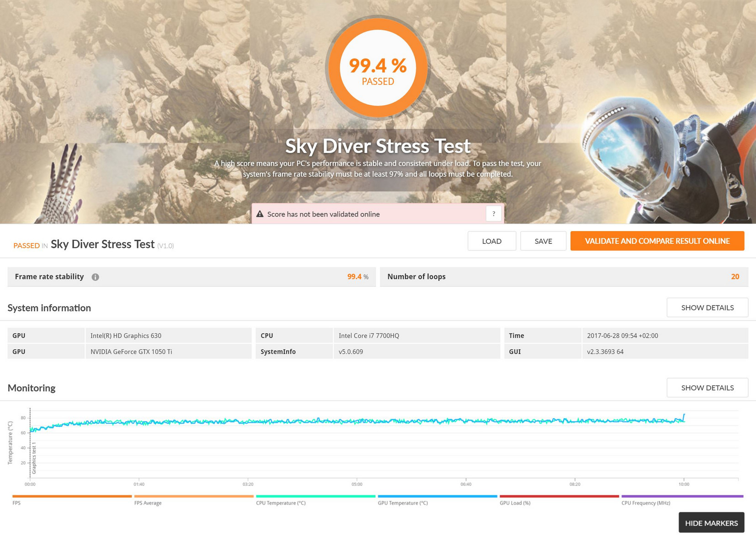Viewport: 756px width, 548px height.
Task: Click the orange 'PASSED' status beside test name
Action: [x=27, y=246]
